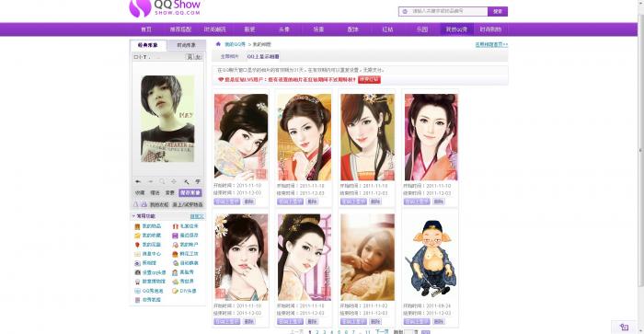Select the QQ display album tab
Viewport: 644px width, 334px height.
pos(263,56)
